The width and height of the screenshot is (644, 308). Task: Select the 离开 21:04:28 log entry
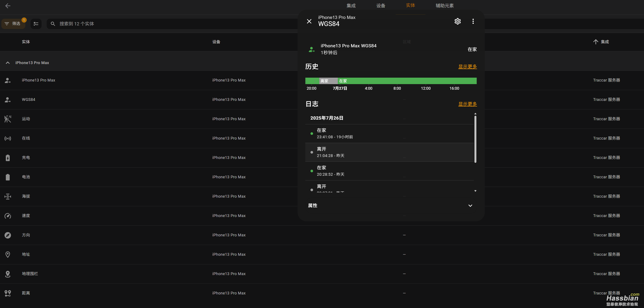389,152
